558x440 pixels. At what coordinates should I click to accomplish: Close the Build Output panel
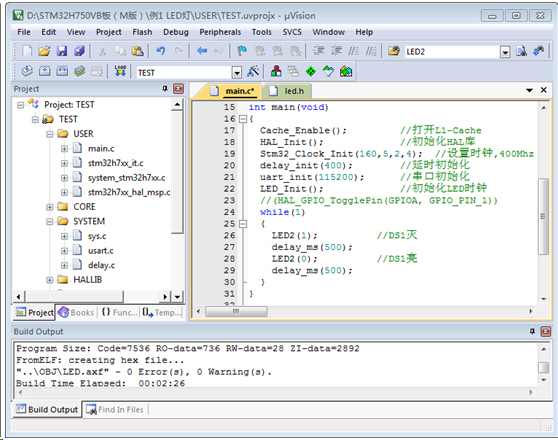(x=546, y=331)
